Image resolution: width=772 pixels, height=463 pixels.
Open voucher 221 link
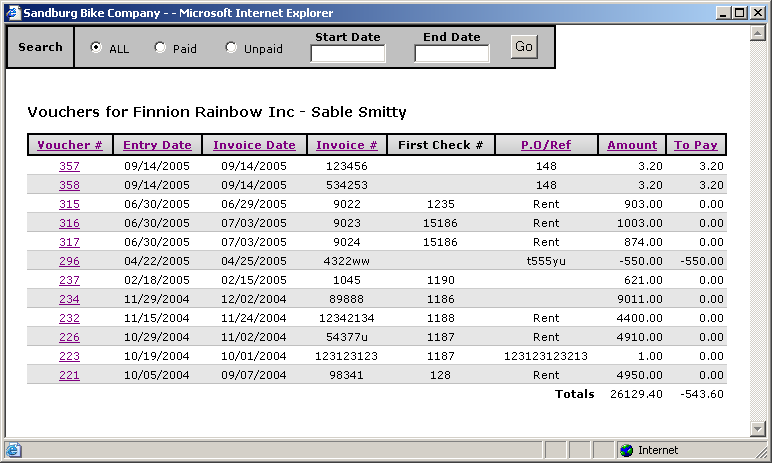click(x=69, y=375)
